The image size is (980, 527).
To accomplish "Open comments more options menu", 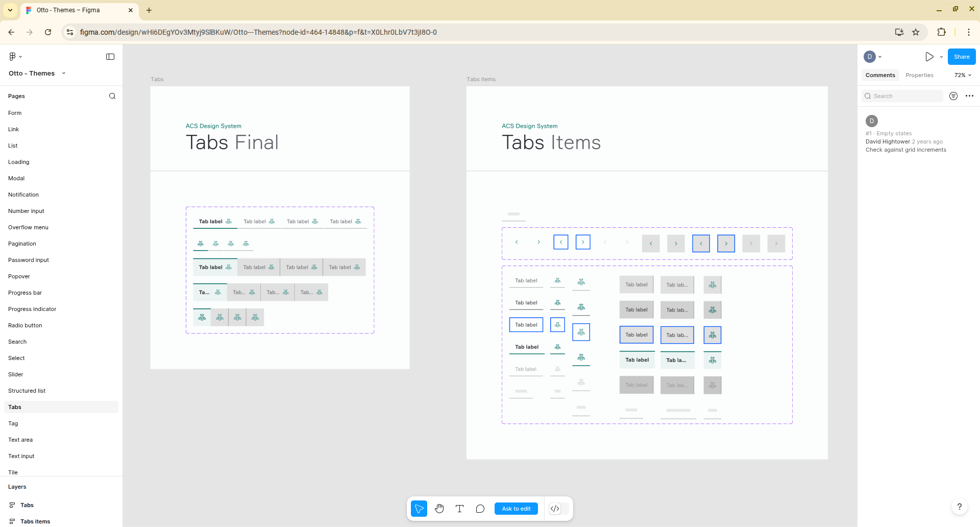I will click(x=969, y=96).
